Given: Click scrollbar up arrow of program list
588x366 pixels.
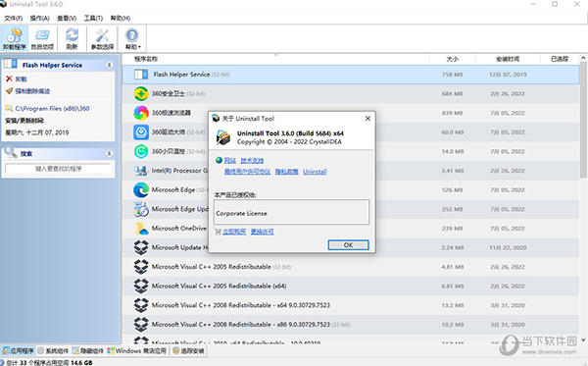Looking at the screenshot, I should pos(583,58).
